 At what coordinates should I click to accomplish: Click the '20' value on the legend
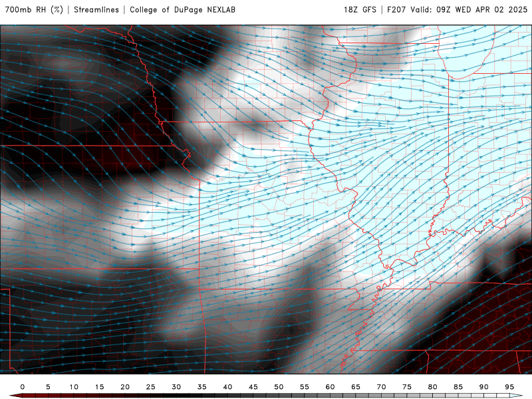pos(125,387)
